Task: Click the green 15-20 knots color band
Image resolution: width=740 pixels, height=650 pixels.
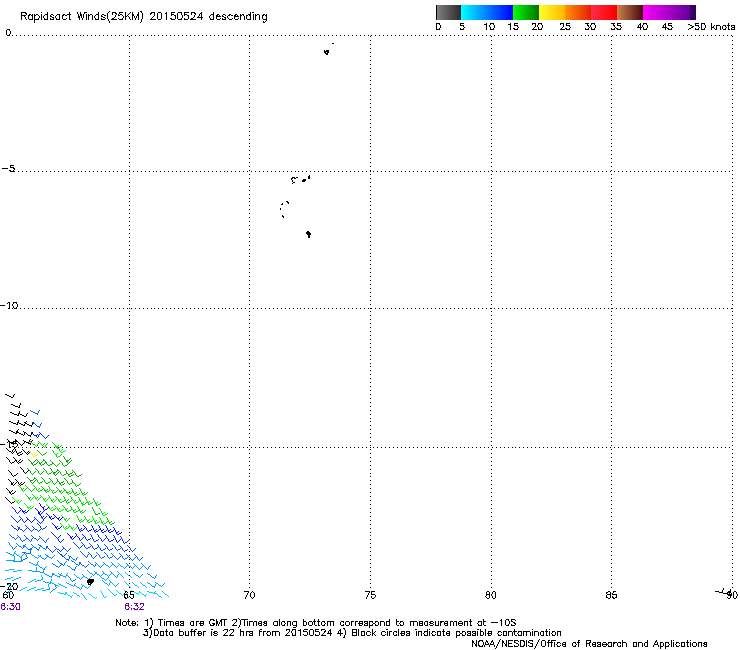Action: tap(526, 12)
